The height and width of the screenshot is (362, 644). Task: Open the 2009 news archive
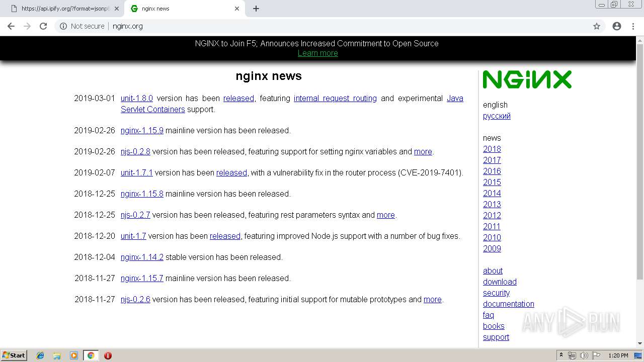[x=492, y=249]
